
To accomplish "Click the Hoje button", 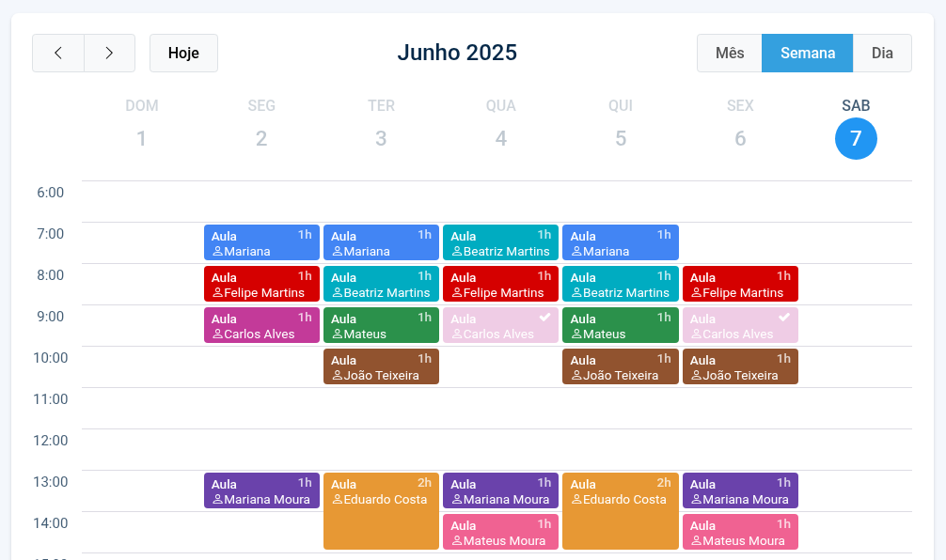I will click(x=183, y=54).
